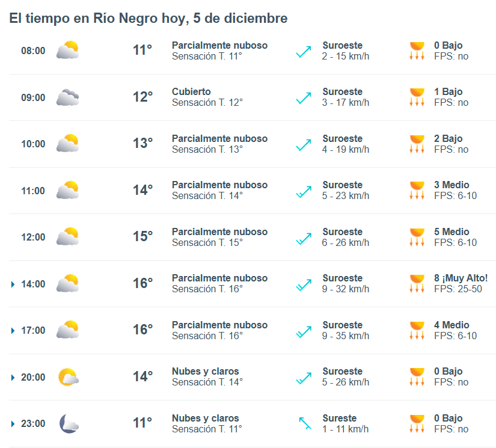Click the UV index sun icon at 11:00
Viewport: 496px width, 448px height.
[x=417, y=190]
